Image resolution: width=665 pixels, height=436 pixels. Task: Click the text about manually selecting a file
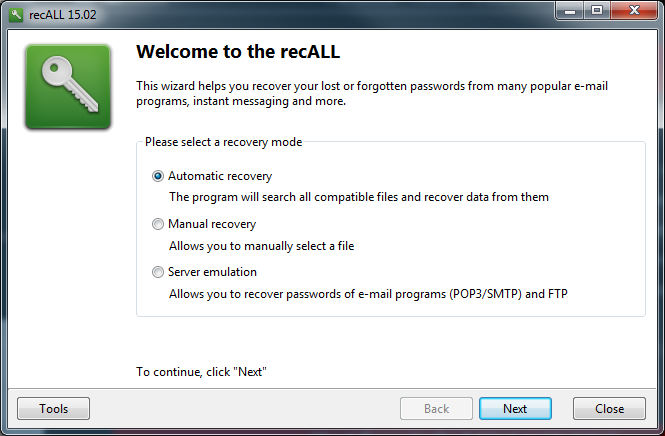262,246
